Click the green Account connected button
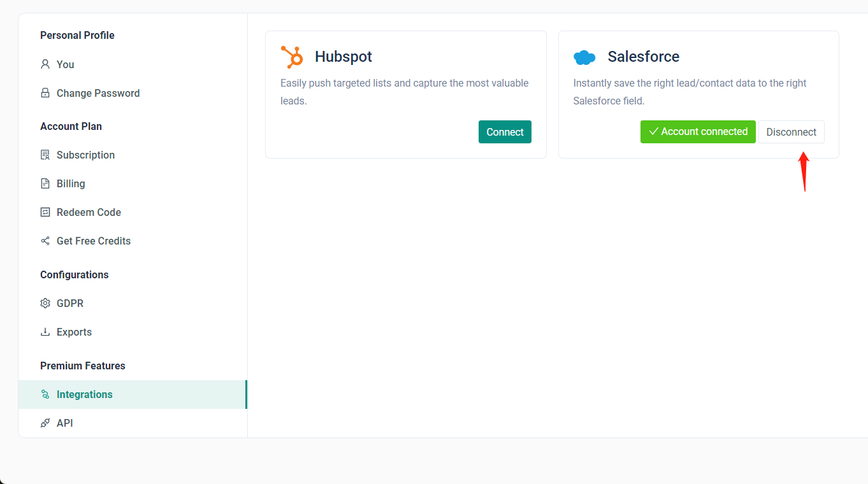The width and height of the screenshot is (868, 484). 698,132
